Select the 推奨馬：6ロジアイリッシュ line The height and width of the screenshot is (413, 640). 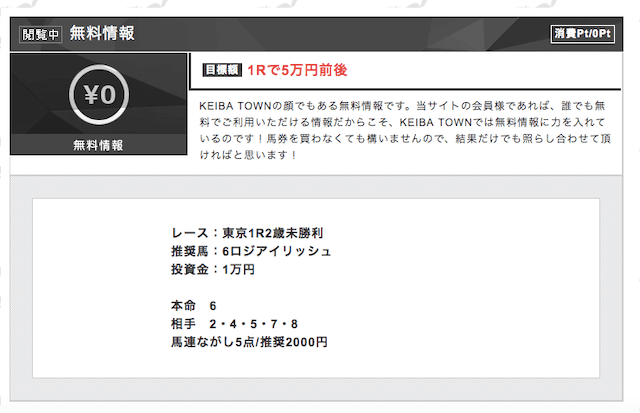251,250
